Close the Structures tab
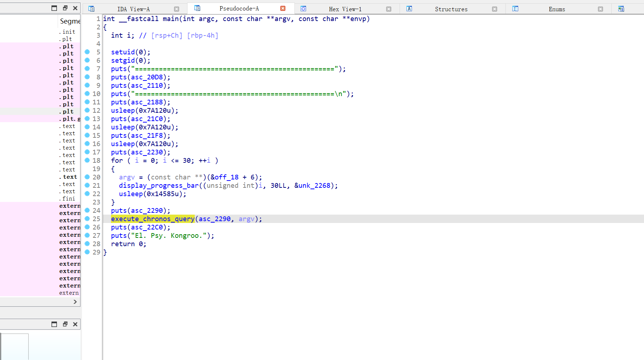The image size is (644, 360). pyautogui.click(x=495, y=9)
